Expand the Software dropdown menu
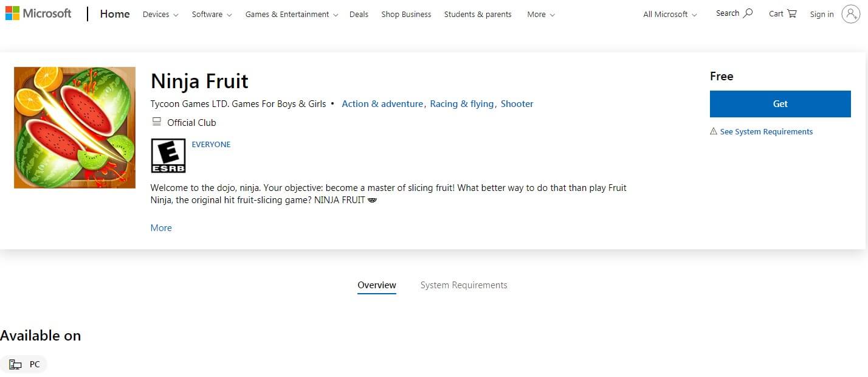The width and height of the screenshot is (868, 377). 212,14
